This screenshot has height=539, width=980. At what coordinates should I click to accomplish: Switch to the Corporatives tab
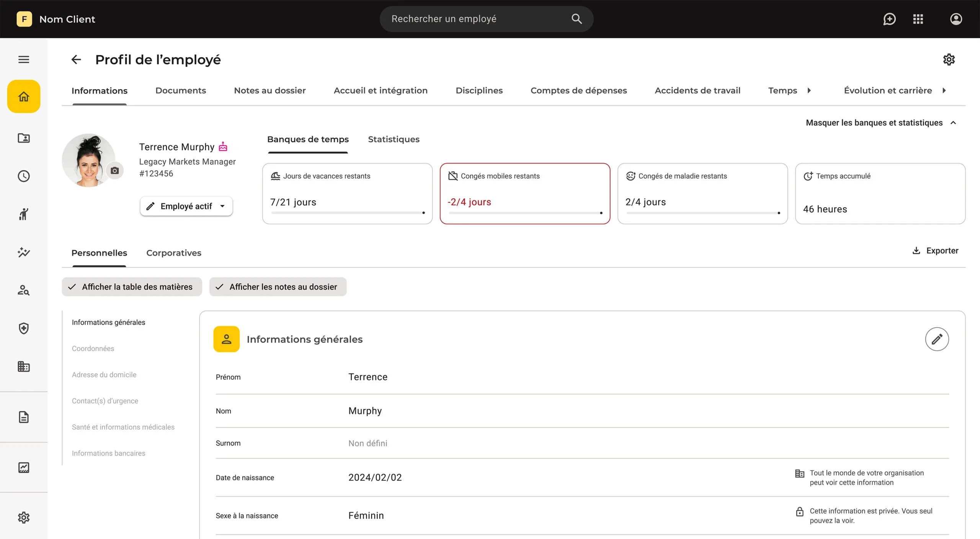[x=173, y=253]
